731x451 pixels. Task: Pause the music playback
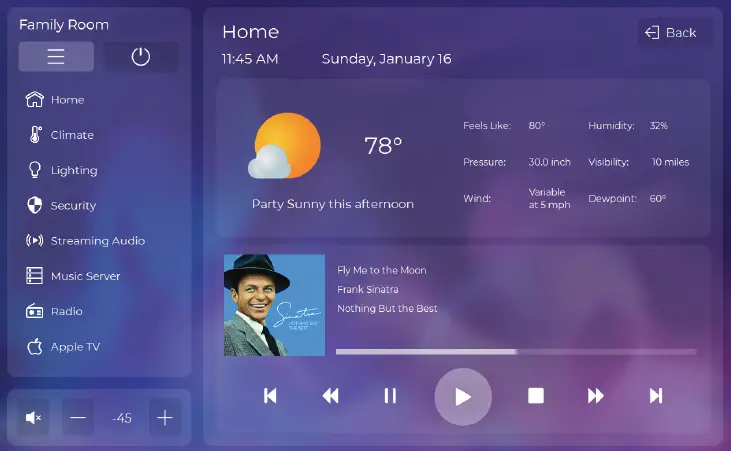[x=390, y=396]
